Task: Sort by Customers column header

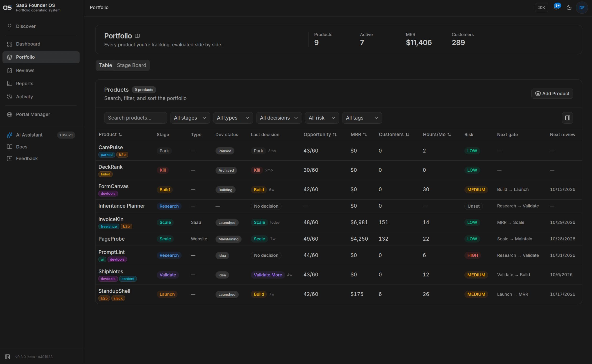Action: (394, 135)
